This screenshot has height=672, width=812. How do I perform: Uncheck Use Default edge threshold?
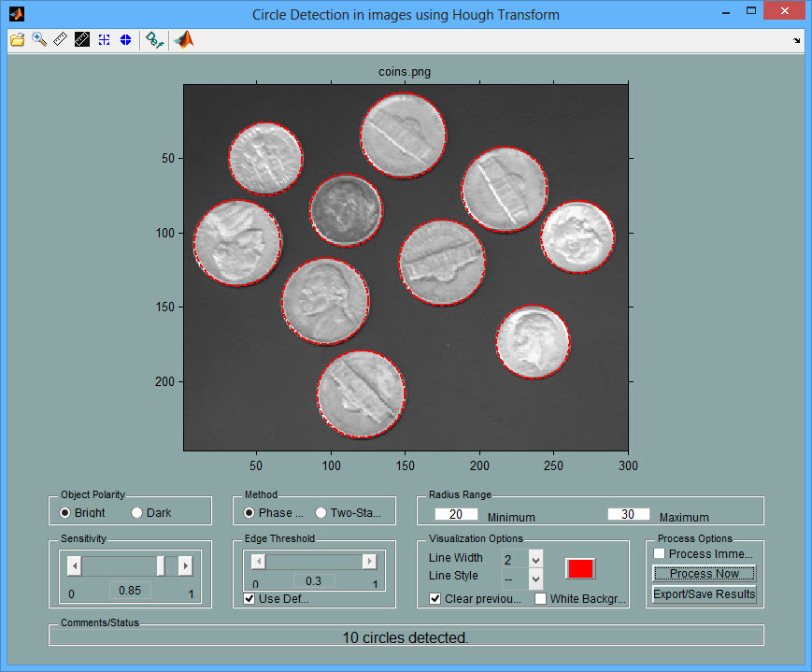(249, 598)
